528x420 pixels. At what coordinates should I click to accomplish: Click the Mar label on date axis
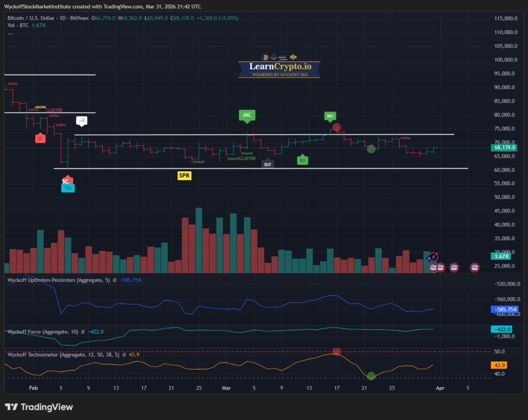(226, 388)
